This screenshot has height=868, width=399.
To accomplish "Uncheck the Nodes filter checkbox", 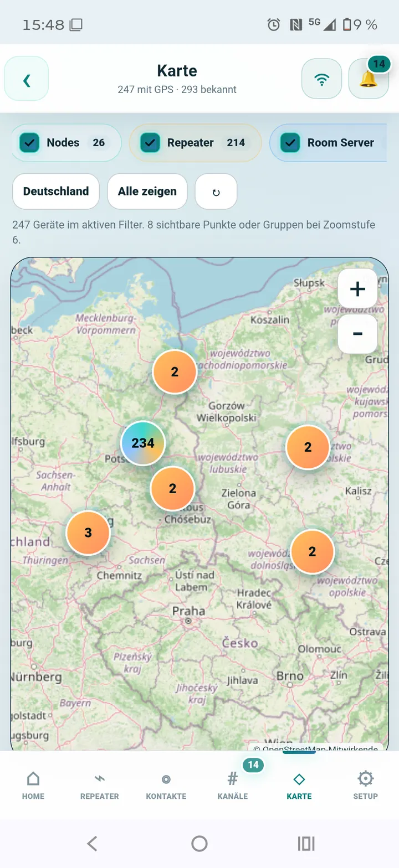I will click(x=29, y=143).
